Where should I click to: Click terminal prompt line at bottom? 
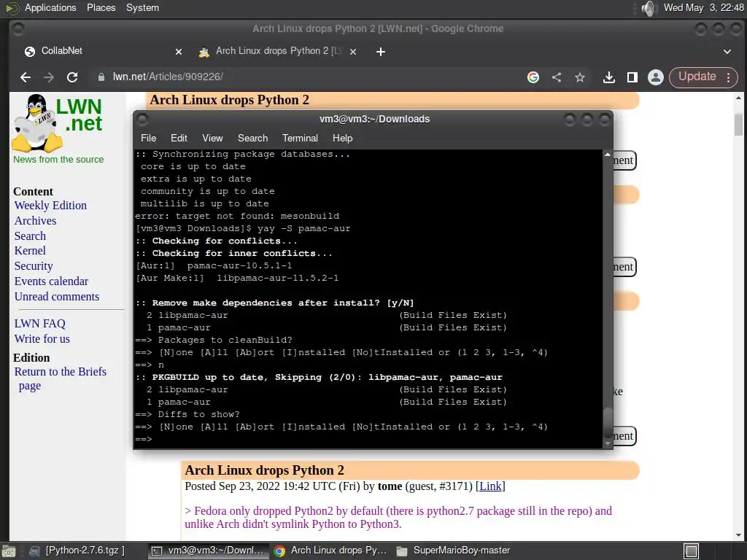click(368, 439)
